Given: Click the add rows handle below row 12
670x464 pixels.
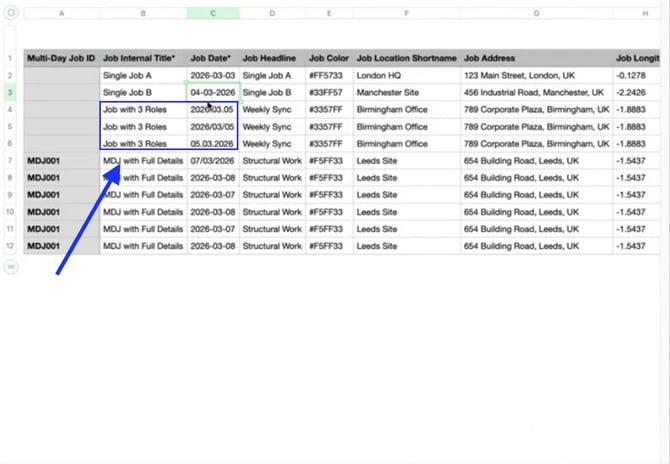Looking at the screenshot, I should coord(11,267).
